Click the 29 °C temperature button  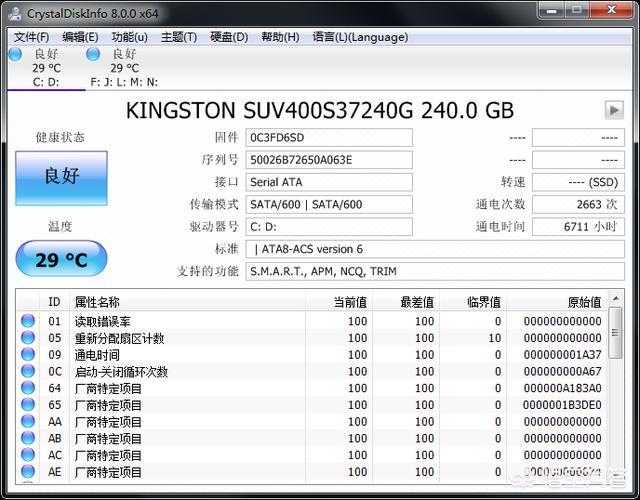pos(61,259)
